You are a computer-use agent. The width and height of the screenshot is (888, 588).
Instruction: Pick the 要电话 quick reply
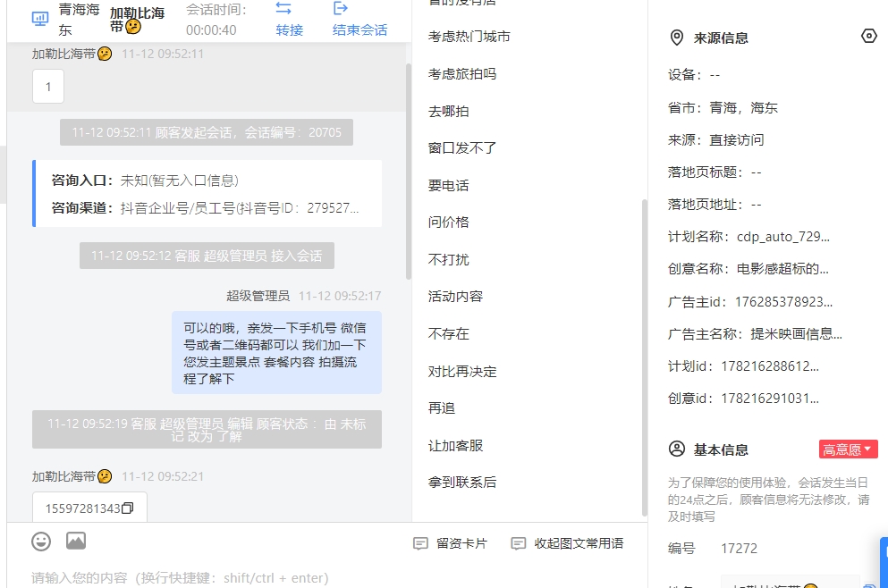point(449,186)
